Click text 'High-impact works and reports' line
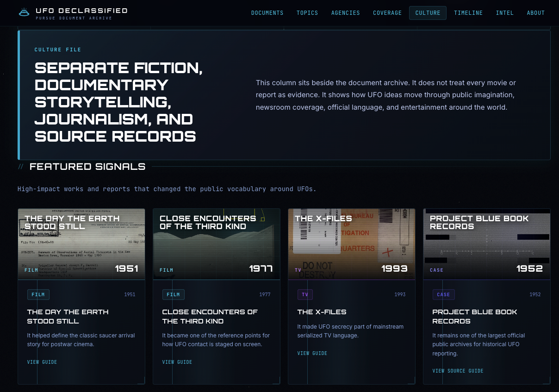Viewport: 559px width, 392px height. coord(167,189)
